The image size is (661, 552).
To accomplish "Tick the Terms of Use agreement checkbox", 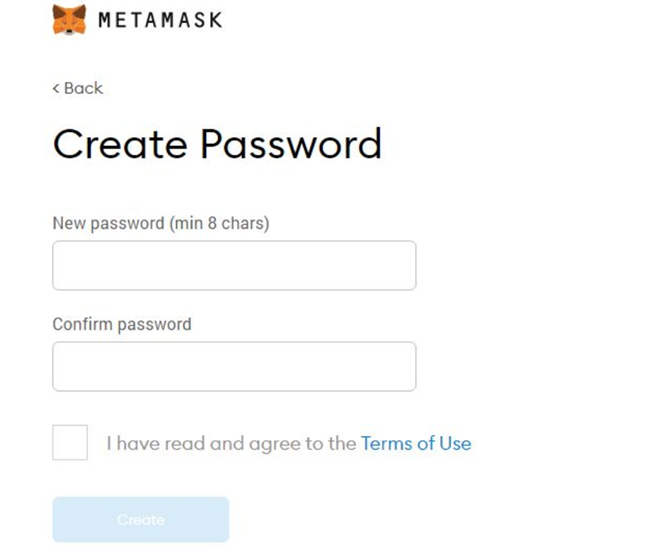I will (x=70, y=442).
